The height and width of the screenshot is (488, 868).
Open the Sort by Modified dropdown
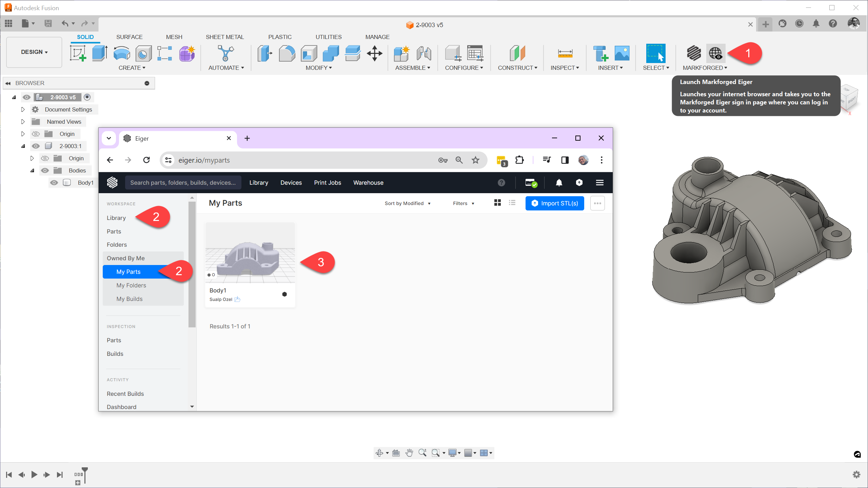(407, 203)
